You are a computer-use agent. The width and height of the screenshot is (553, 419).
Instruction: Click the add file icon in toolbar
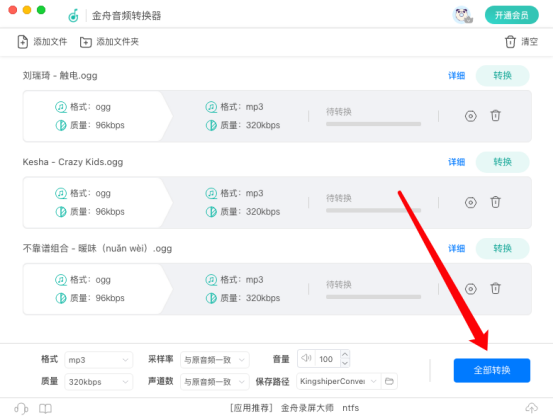pos(23,42)
